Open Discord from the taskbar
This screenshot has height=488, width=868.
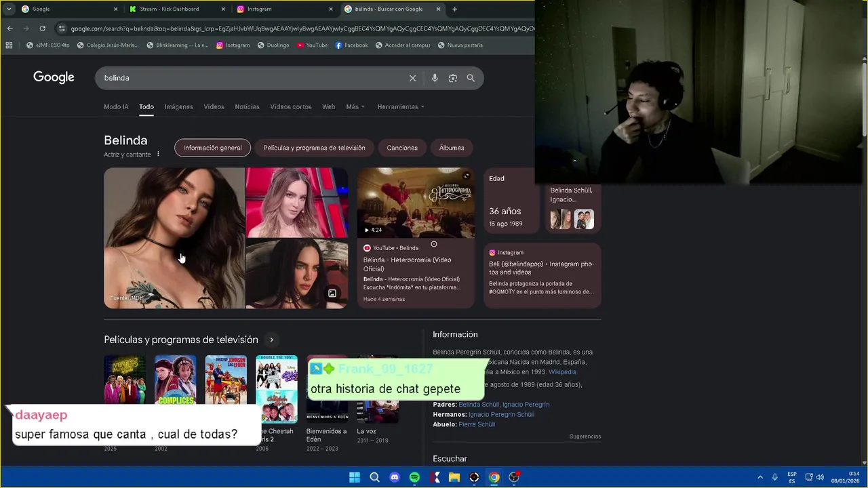point(395,477)
